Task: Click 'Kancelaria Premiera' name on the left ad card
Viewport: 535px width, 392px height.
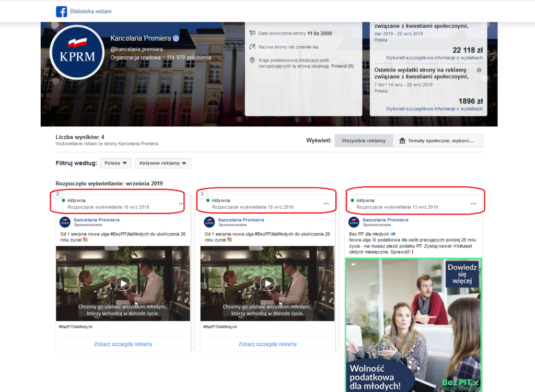Action: (97, 220)
